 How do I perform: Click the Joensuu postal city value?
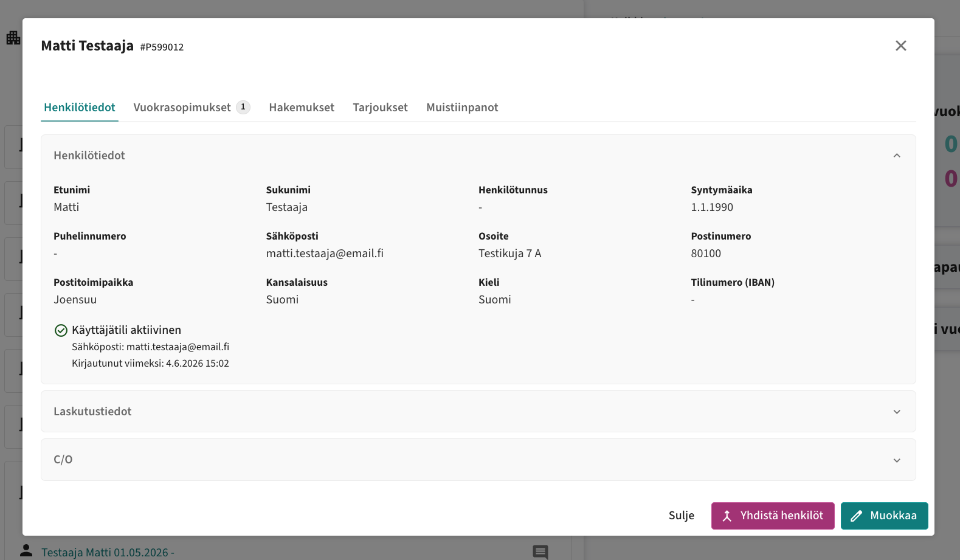75,300
